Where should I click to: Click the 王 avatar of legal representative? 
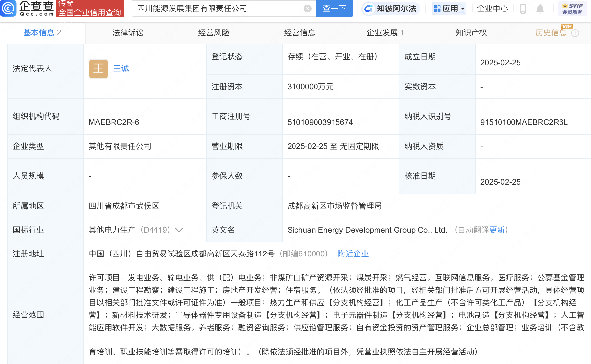pyautogui.click(x=98, y=69)
